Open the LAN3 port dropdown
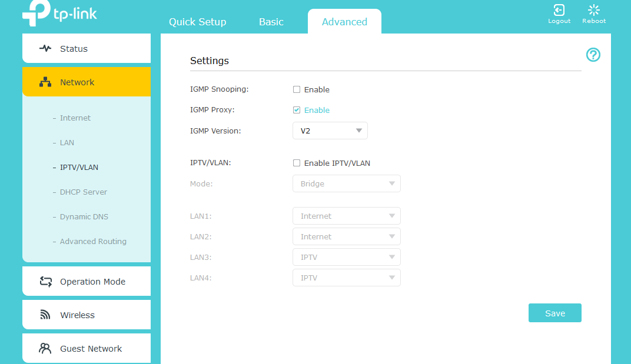Viewport: 631px width, 364px height. [347, 257]
